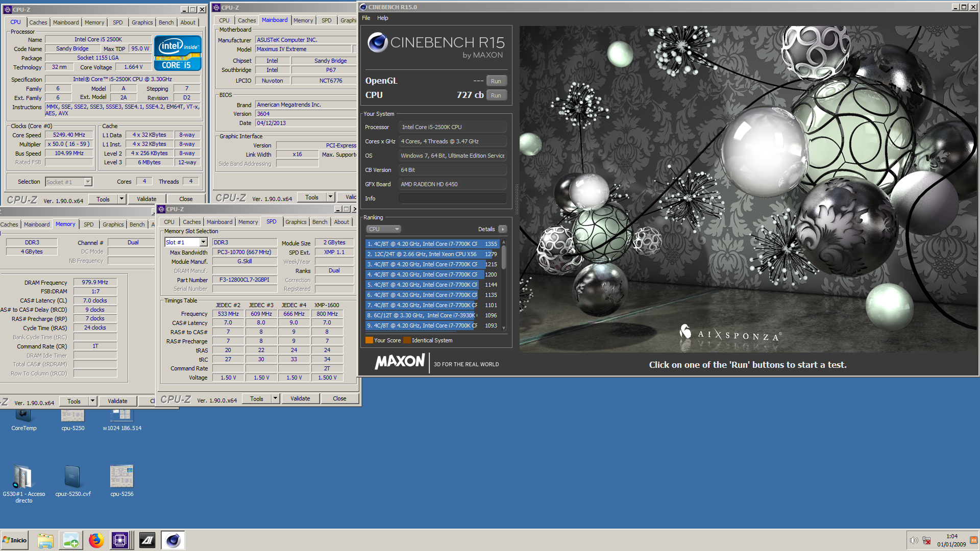This screenshot has width=980, height=551.
Task: Click the SPD CPU-Z window title icon
Action: [x=161, y=209]
